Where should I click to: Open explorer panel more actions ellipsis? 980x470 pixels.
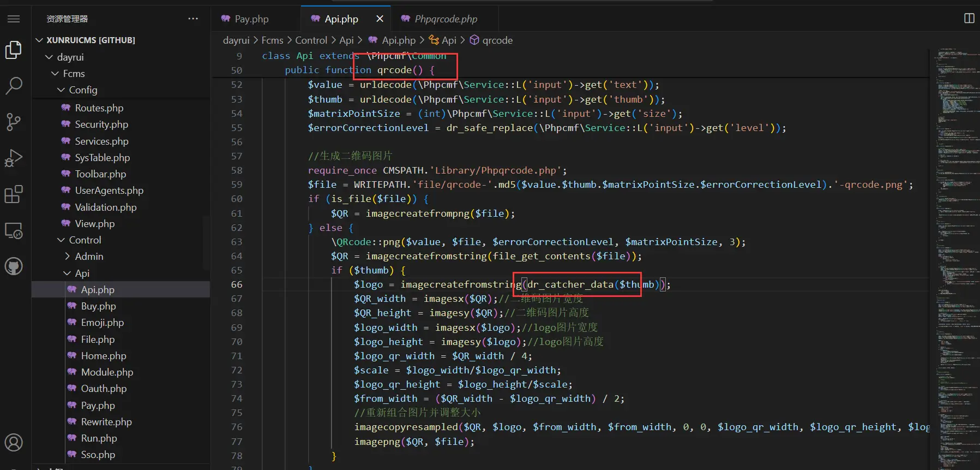(x=193, y=19)
